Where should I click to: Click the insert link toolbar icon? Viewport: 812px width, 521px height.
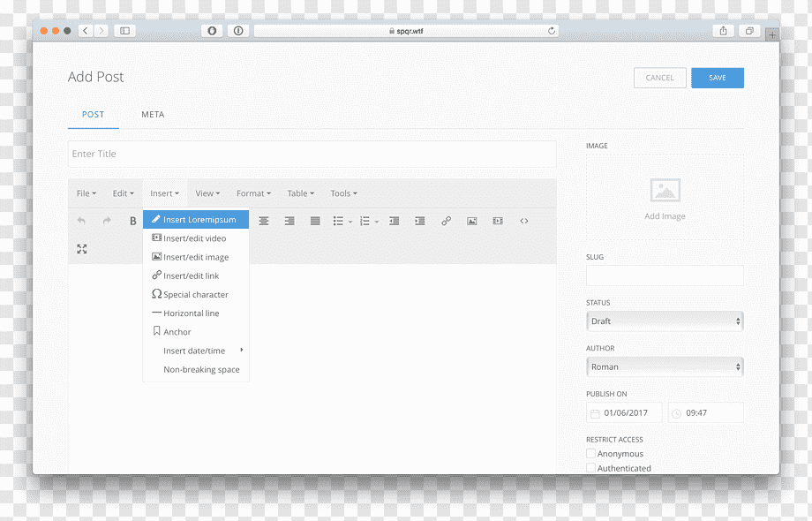446,221
